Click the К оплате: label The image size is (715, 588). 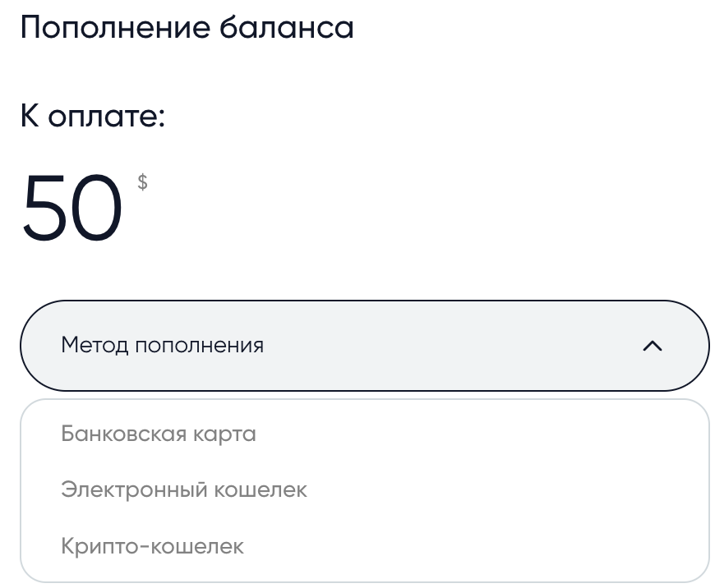coord(93,116)
